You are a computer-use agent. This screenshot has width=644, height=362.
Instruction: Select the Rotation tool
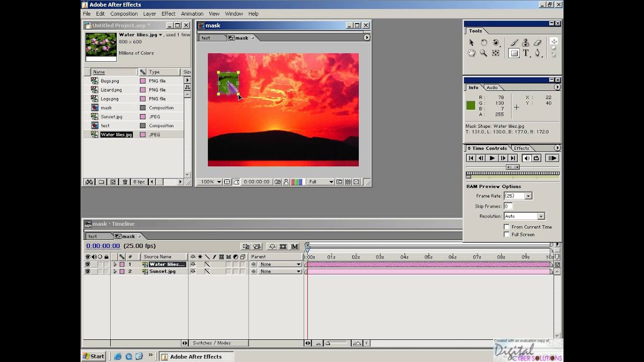click(x=484, y=43)
